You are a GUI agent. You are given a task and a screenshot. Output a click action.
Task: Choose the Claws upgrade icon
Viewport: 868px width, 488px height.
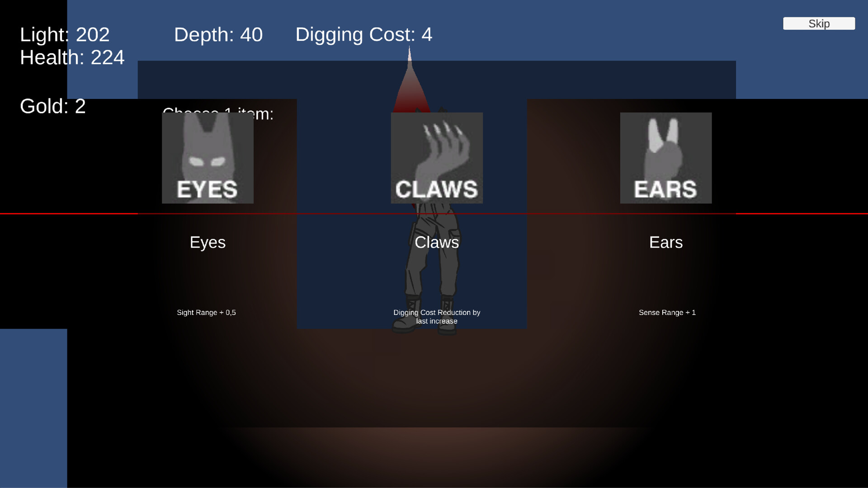click(x=436, y=158)
